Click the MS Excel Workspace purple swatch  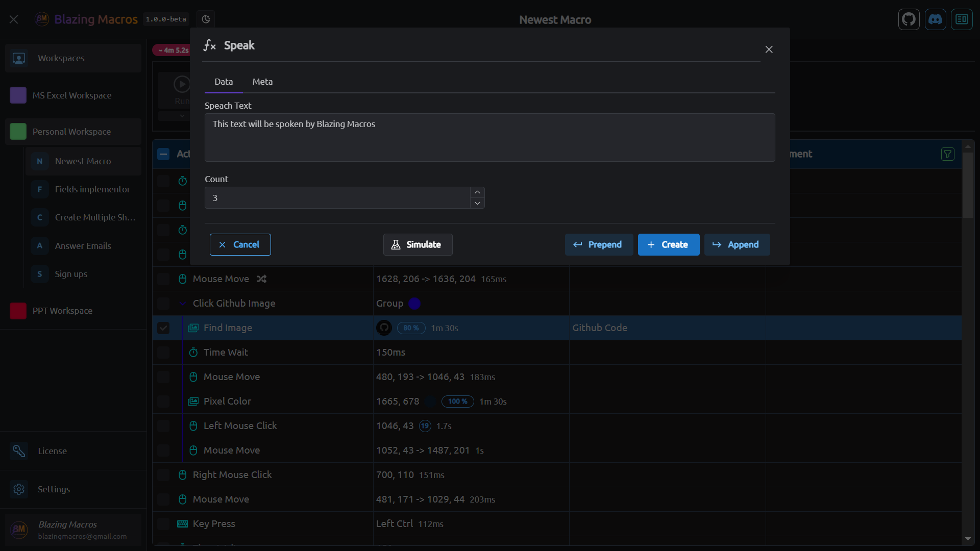[x=18, y=95]
